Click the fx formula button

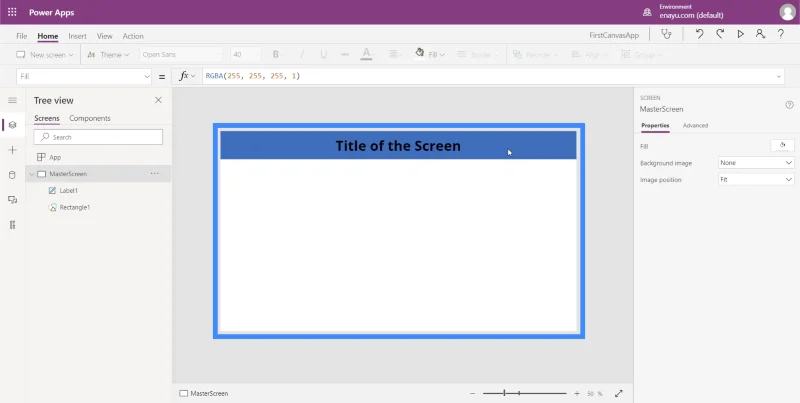tap(187, 77)
